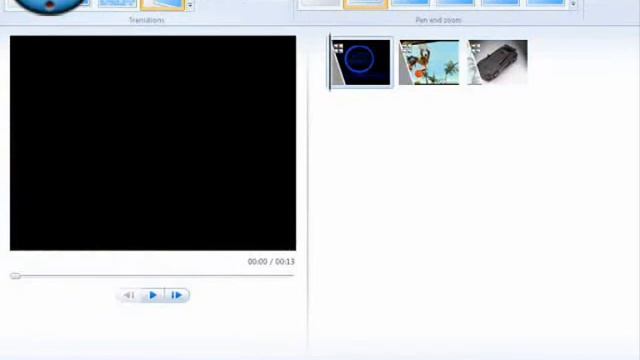Screen dimensions: 640x360
Task: Expand the Pan and zoom gallery arrow
Action: coord(573,4)
